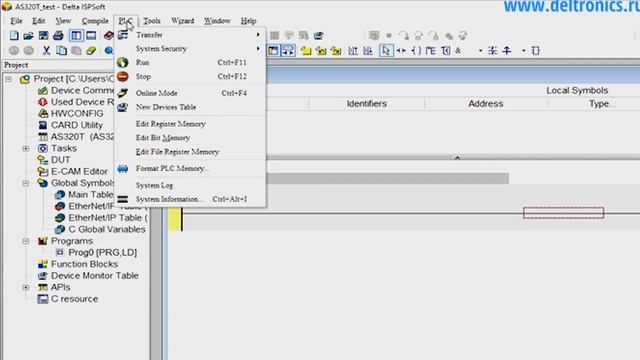Click the Address column header
The width and height of the screenshot is (640, 360).
pos(486,104)
